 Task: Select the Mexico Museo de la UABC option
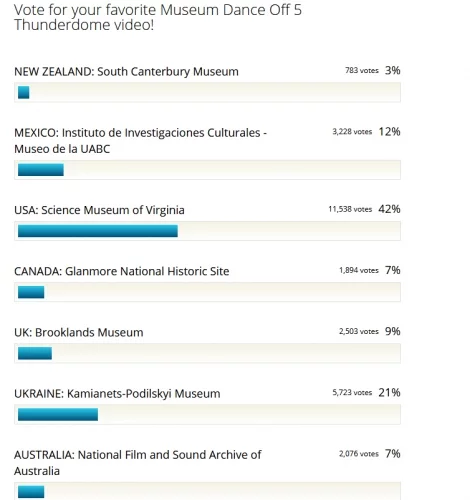pyautogui.click(x=140, y=141)
